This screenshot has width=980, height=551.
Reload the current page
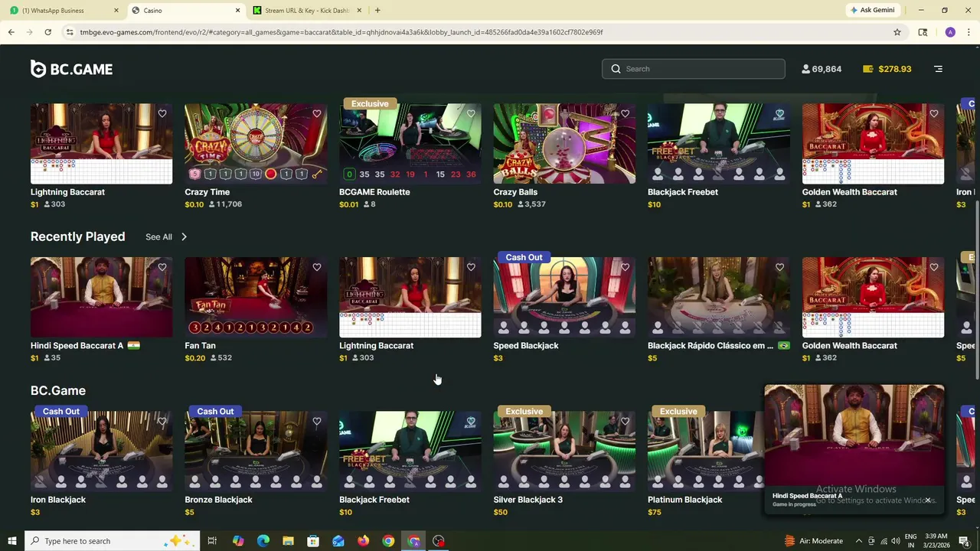[x=47, y=32]
